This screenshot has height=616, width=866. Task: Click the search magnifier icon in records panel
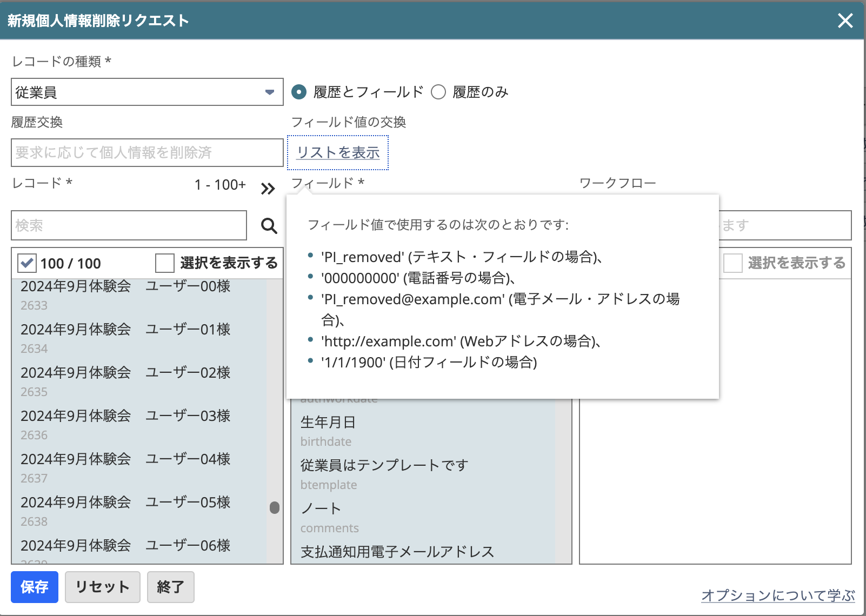268,225
